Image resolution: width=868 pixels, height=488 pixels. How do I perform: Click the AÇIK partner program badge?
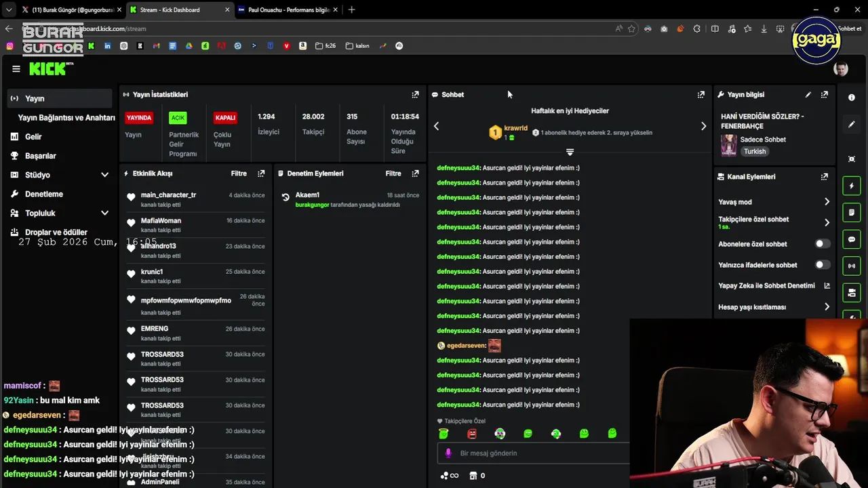178,118
